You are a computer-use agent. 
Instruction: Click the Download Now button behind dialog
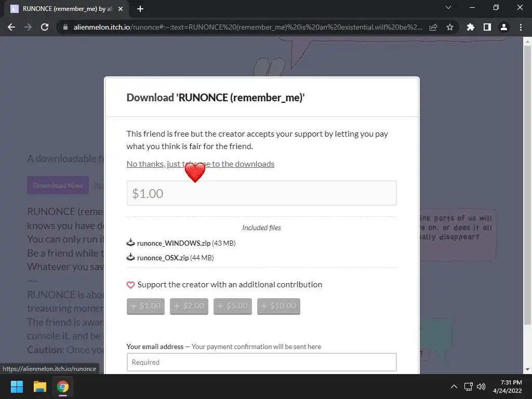point(58,185)
